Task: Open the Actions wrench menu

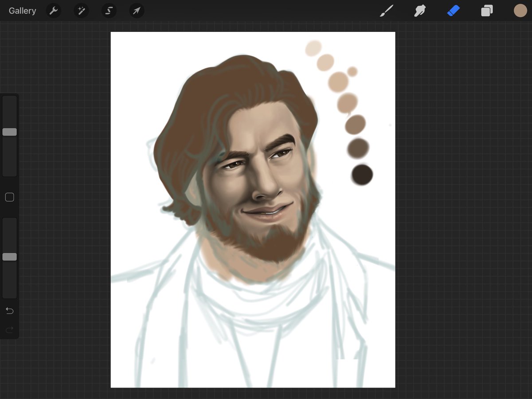Action: pyautogui.click(x=54, y=11)
